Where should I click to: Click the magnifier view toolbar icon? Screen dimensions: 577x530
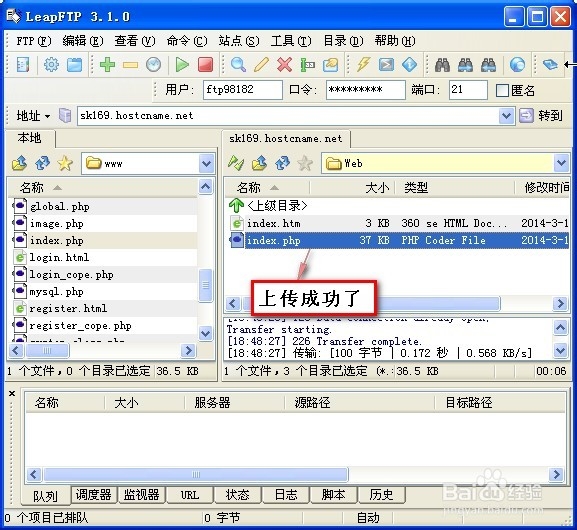(x=238, y=65)
